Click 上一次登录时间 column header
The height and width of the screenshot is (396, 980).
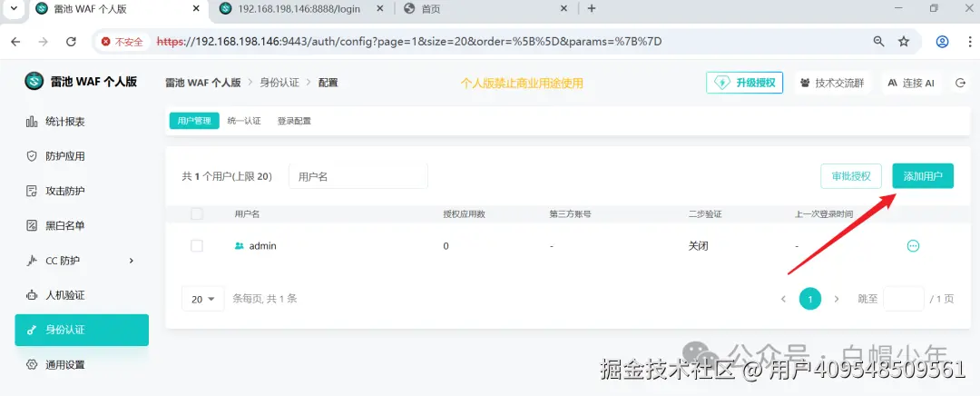[x=824, y=214]
